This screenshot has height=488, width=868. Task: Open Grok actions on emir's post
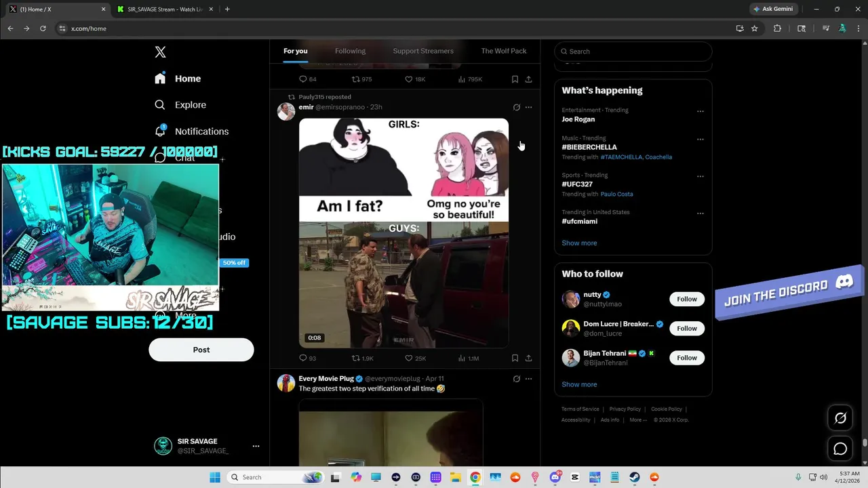click(516, 107)
